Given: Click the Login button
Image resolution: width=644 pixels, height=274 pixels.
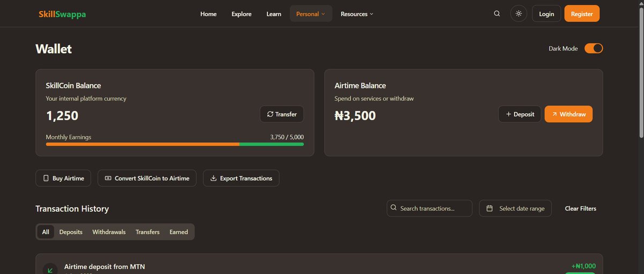Looking at the screenshot, I should [x=546, y=13].
